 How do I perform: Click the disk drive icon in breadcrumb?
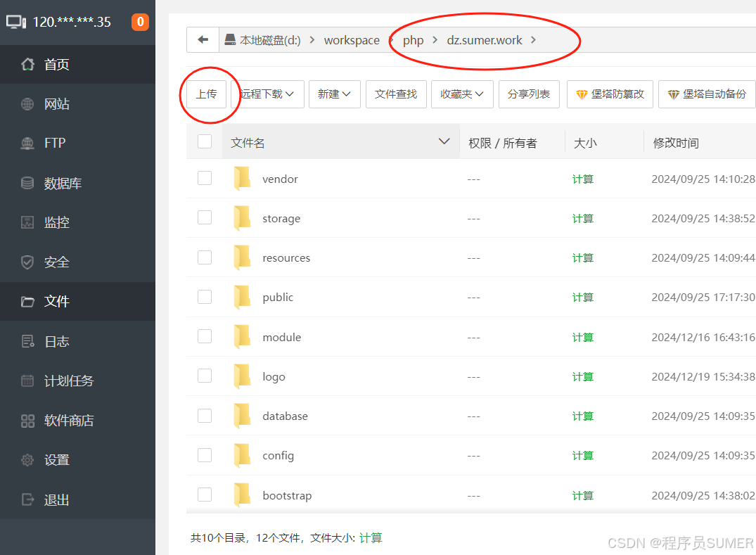point(231,39)
